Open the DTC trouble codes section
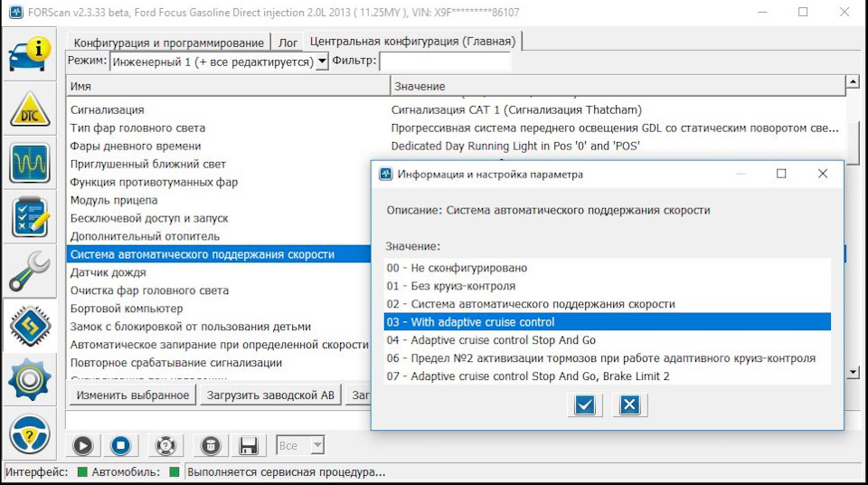 (29, 109)
